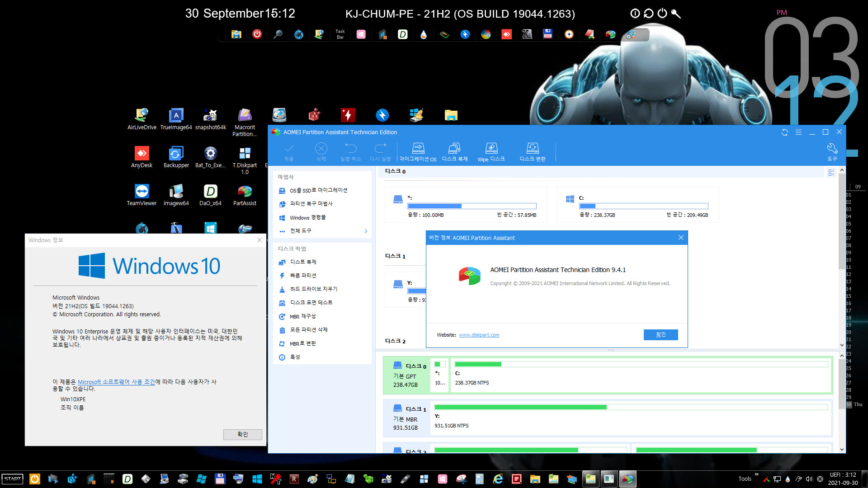868x488 pixels.
Task: Click '모든 파티션 삭제' entry
Action: pos(308,330)
